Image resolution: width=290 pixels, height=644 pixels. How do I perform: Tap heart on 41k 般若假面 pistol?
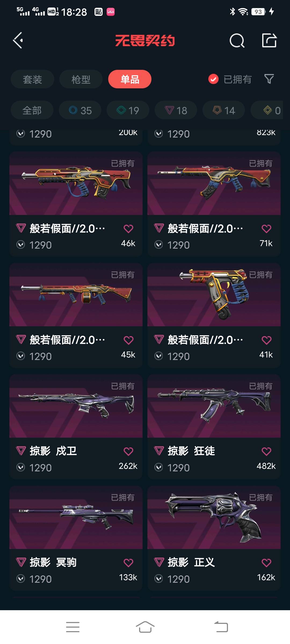point(266,340)
